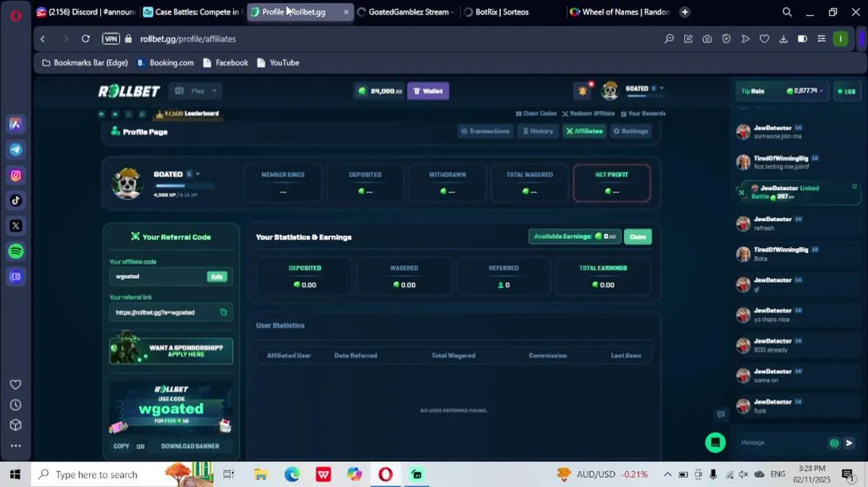
Task: Open TikTok in the Opera sidebar
Action: (x=16, y=200)
